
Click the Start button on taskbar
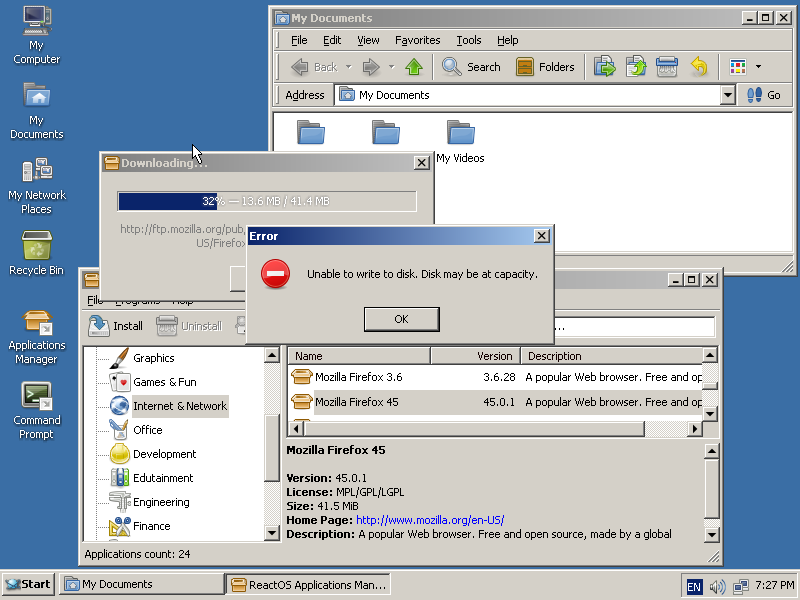pyautogui.click(x=28, y=584)
